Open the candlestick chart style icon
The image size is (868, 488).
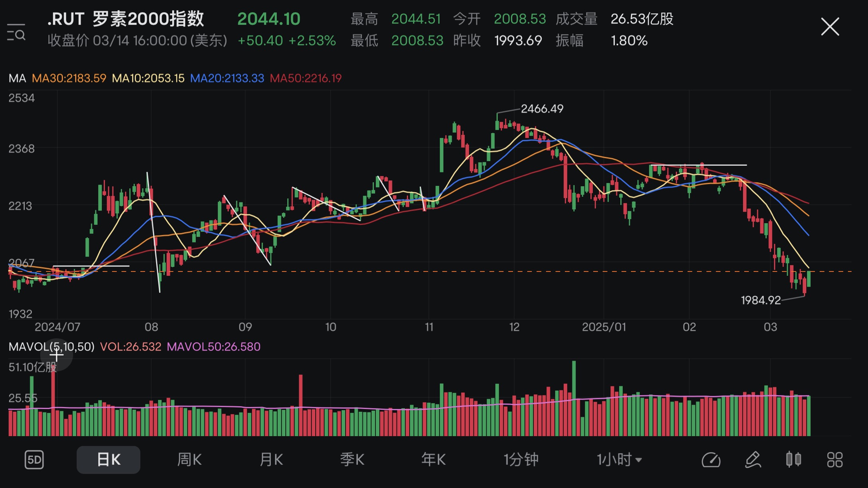point(793,459)
